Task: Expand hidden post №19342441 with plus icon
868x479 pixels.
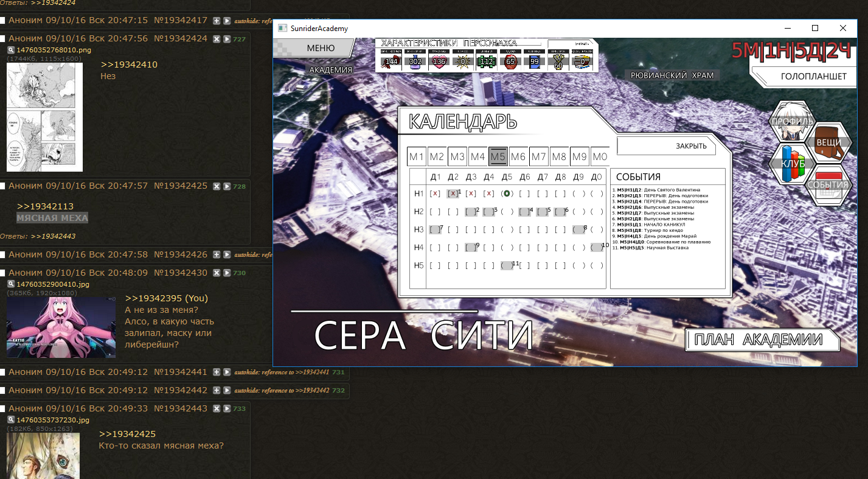Action: [216, 372]
